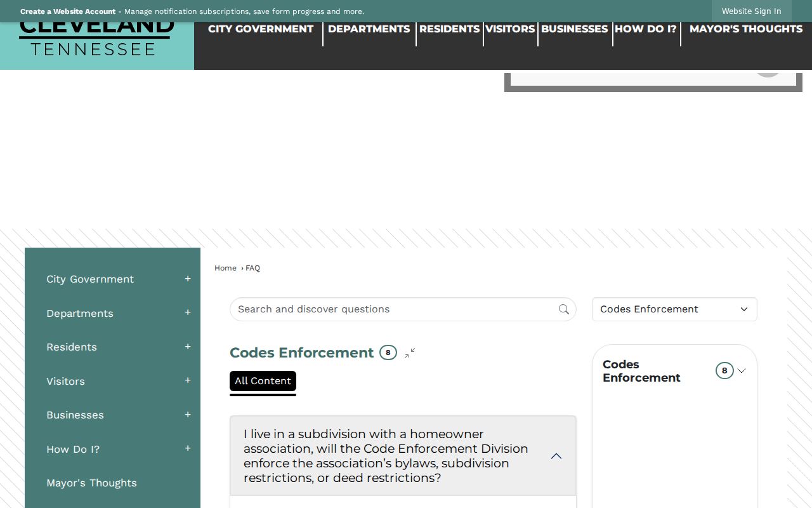Screen dimensions: 812x508
Task: Click Create a Website Account link
Action: click(x=68, y=11)
